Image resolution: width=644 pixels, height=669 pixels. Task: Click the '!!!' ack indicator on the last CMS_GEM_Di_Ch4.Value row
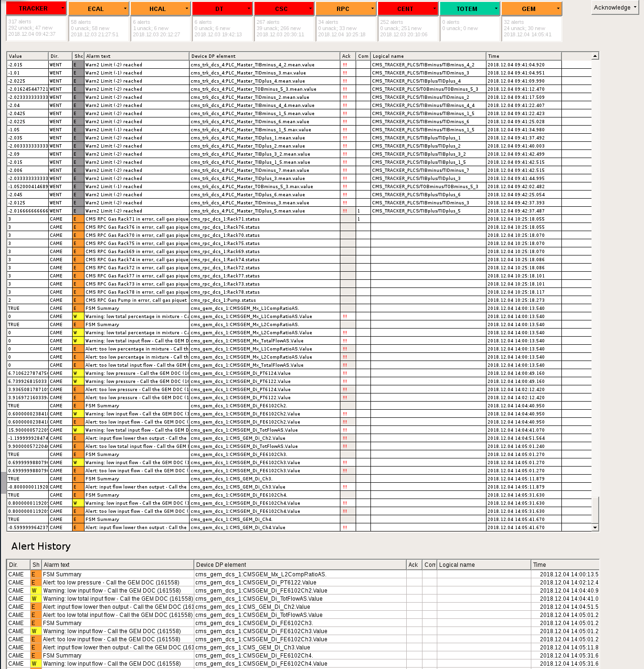tap(345, 528)
